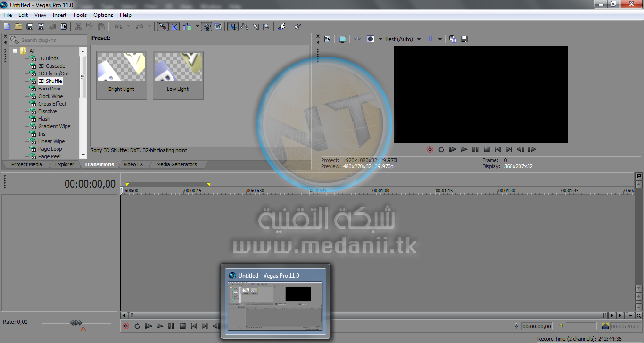Screen dimensions: 644x343
Task: Click Go to Start in timeline transport bar
Action: (x=194, y=326)
